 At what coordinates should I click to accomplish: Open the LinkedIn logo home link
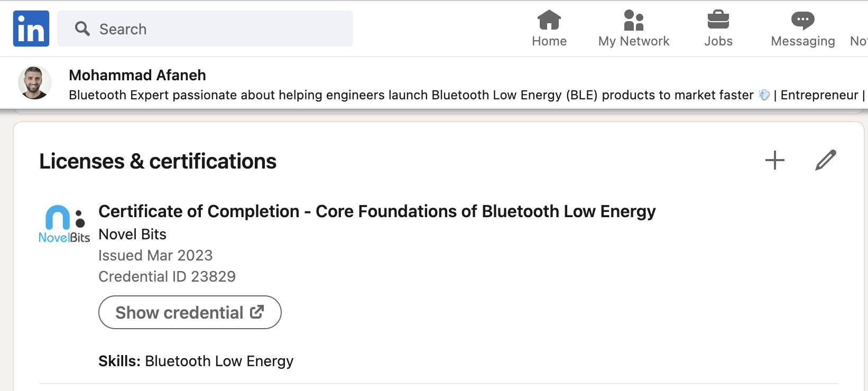click(31, 29)
